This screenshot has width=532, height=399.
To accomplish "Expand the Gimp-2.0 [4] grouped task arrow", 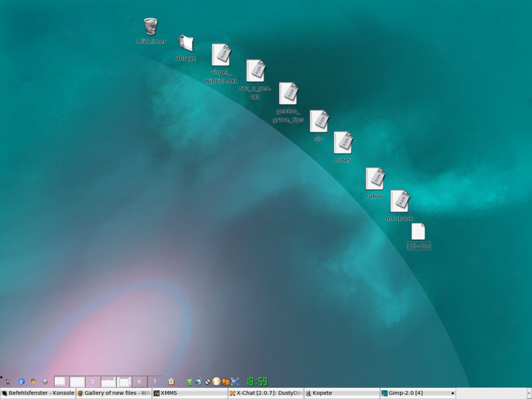I will point(453,393).
